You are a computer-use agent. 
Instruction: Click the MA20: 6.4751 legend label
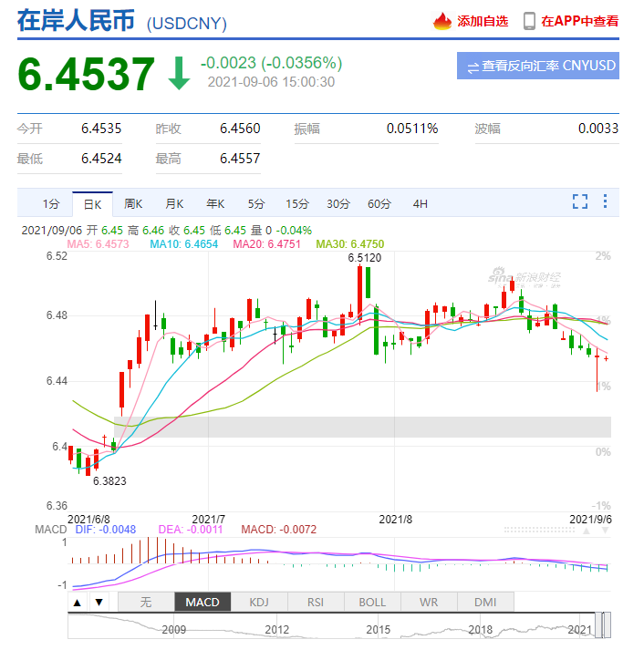pos(266,244)
